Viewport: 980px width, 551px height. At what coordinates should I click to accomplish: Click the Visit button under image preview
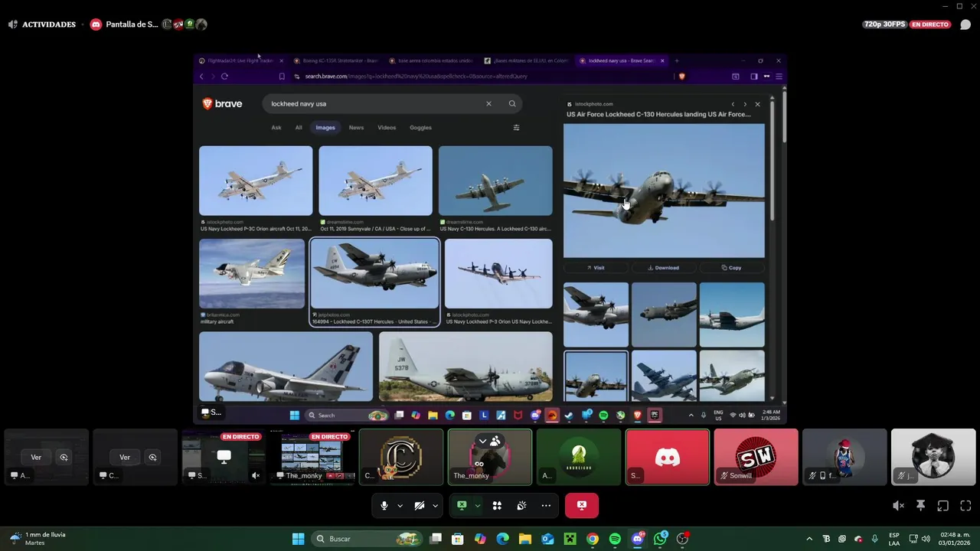(x=596, y=268)
